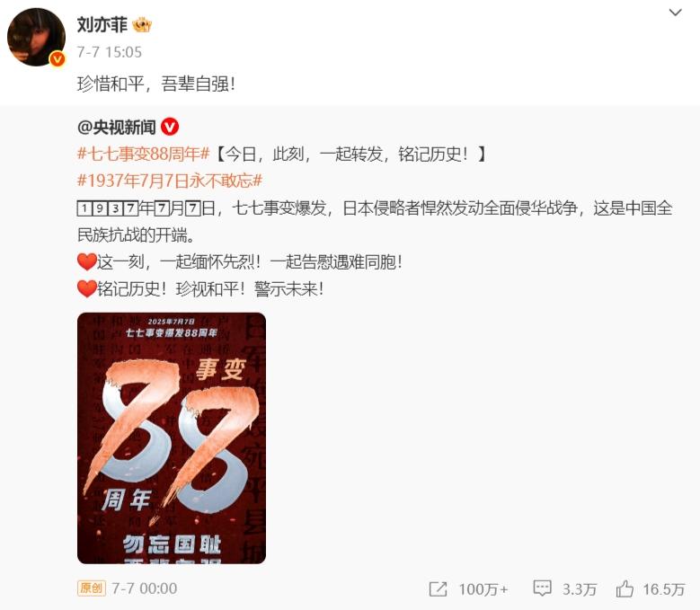Click the 16.5万 like count
700x610 pixels.
pyautogui.click(x=664, y=589)
